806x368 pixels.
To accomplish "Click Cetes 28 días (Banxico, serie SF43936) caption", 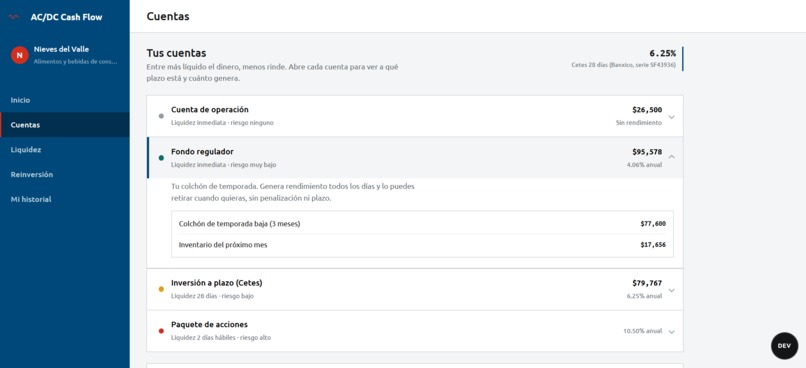I will tap(624, 65).
